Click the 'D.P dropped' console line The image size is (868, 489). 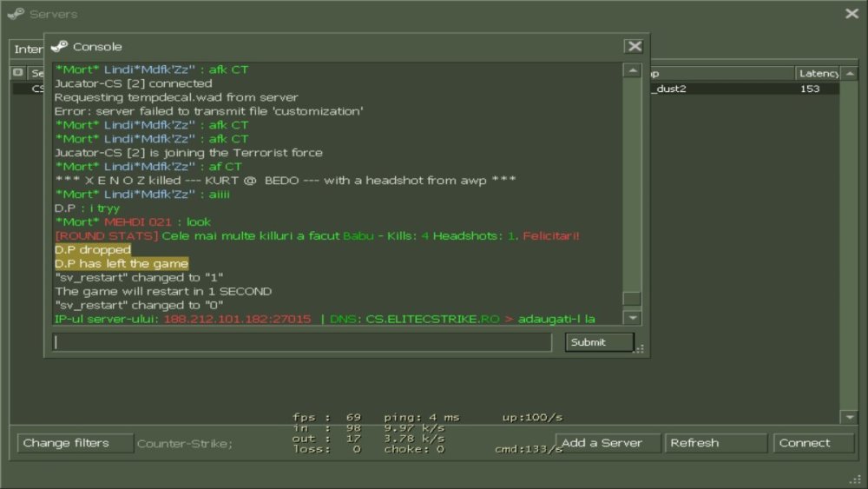tap(93, 250)
